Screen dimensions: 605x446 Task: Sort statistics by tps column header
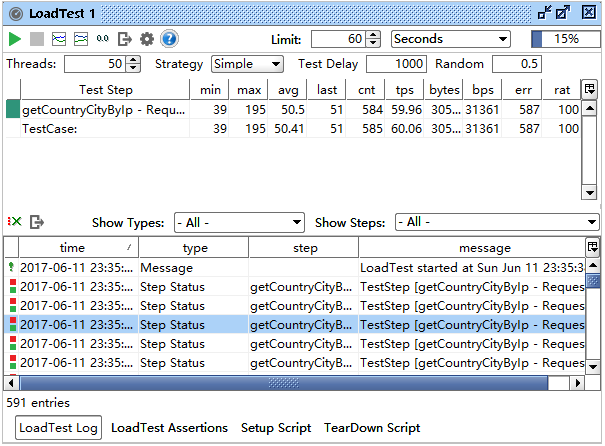click(404, 90)
